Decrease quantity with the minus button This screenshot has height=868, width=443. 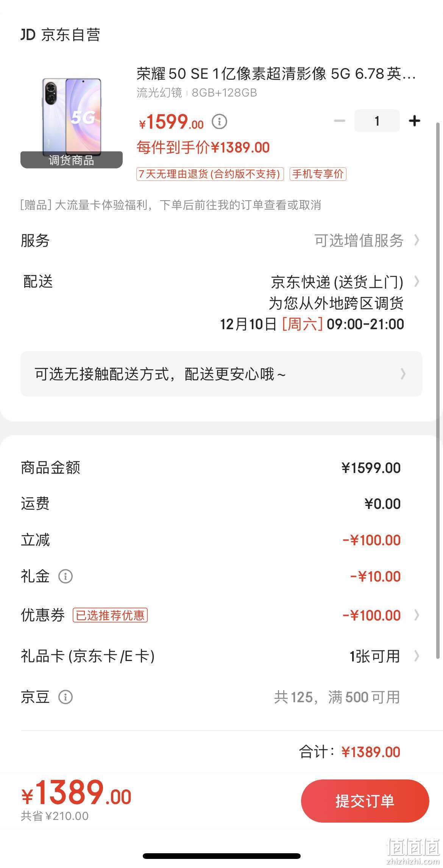pyautogui.click(x=340, y=121)
